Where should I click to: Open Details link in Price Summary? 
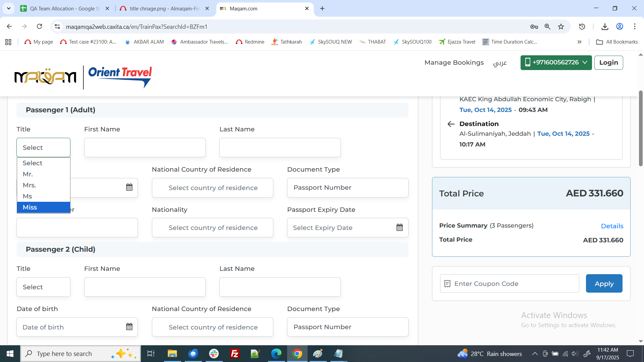[x=612, y=226]
